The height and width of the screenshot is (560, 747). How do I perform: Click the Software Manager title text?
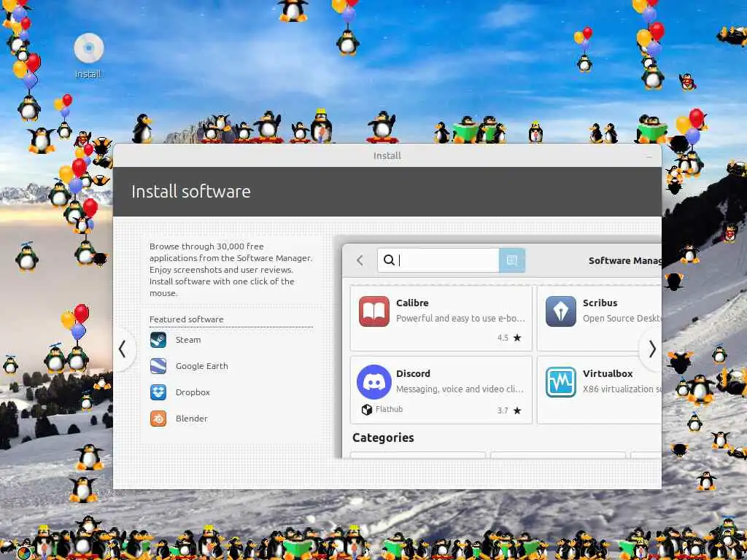[x=624, y=260]
